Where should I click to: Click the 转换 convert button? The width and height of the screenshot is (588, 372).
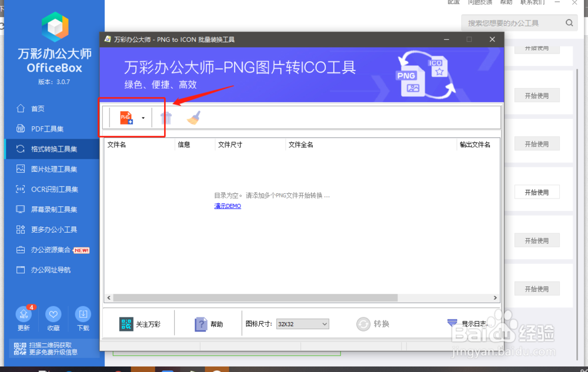[373, 324]
